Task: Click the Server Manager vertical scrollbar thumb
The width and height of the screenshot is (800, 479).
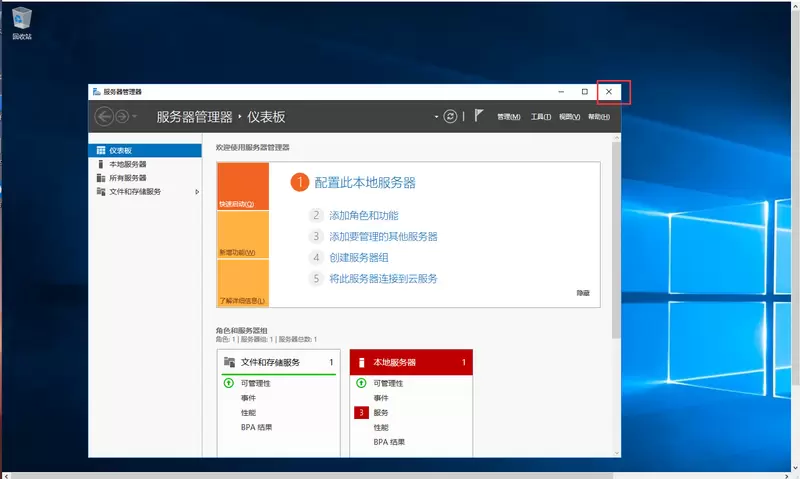Action: point(616,240)
